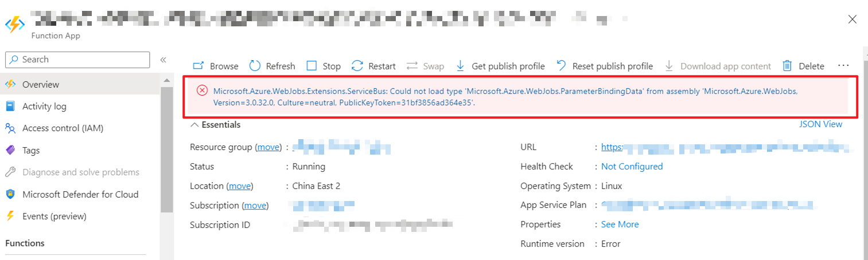The height and width of the screenshot is (260, 868).
Task: Delete the Function App
Action: (804, 66)
